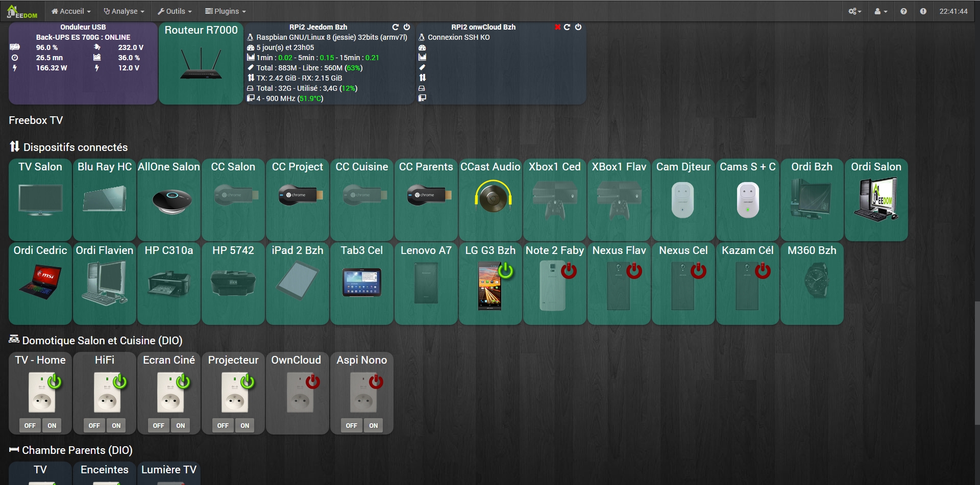
Task: Open the settings gears dropdown
Action: [855, 11]
